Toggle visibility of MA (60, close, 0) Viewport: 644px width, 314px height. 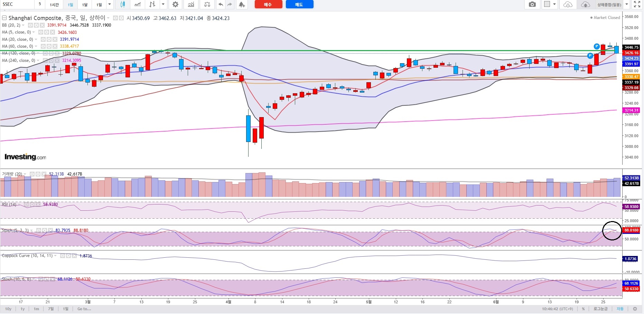click(x=43, y=46)
